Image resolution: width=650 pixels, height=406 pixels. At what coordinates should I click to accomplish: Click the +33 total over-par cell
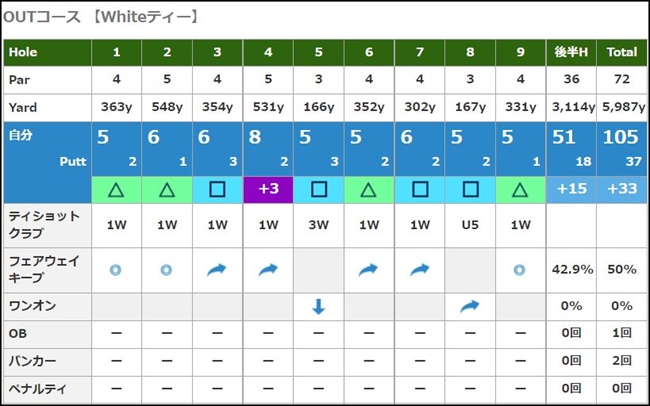click(x=620, y=188)
